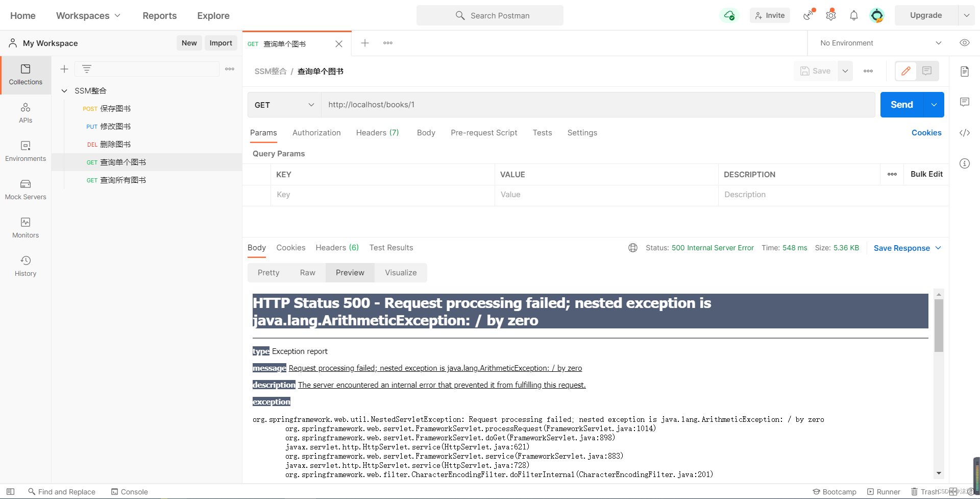Switch to comment mode toggle
The image size is (980, 499).
(927, 71)
